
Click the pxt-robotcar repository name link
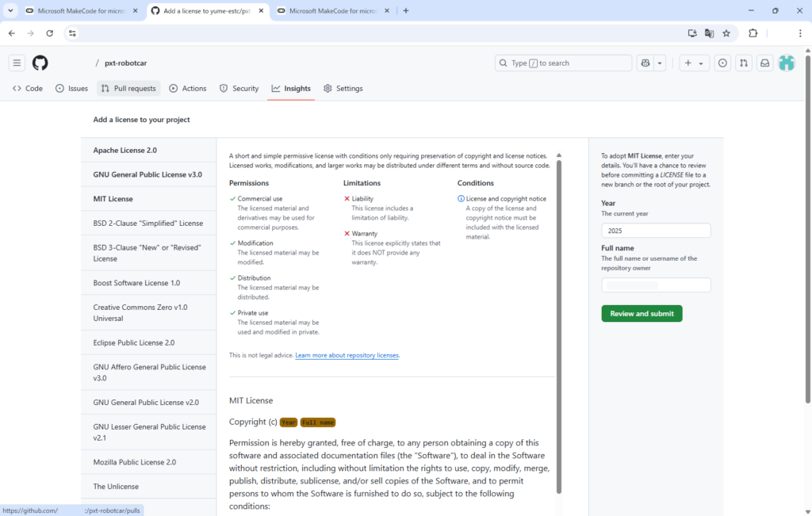[125, 63]
